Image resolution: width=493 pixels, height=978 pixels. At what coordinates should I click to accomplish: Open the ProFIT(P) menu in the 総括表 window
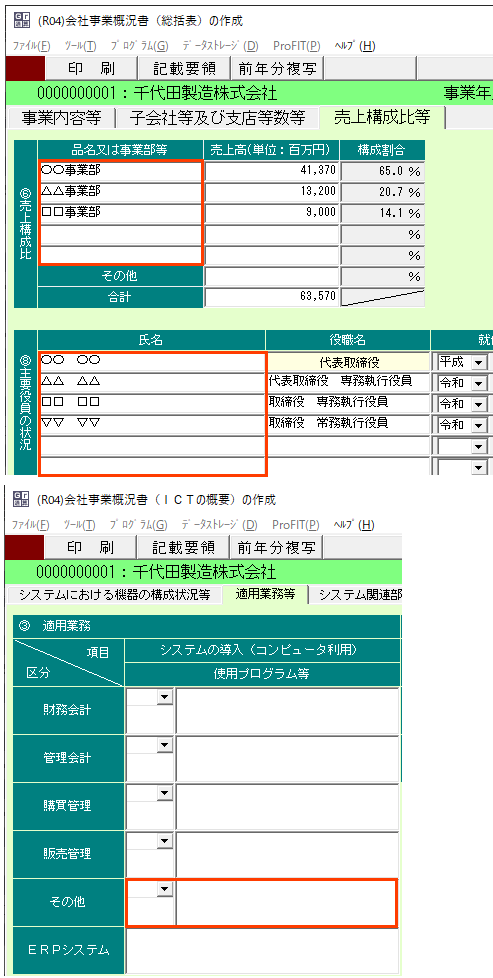coord(296,46)
